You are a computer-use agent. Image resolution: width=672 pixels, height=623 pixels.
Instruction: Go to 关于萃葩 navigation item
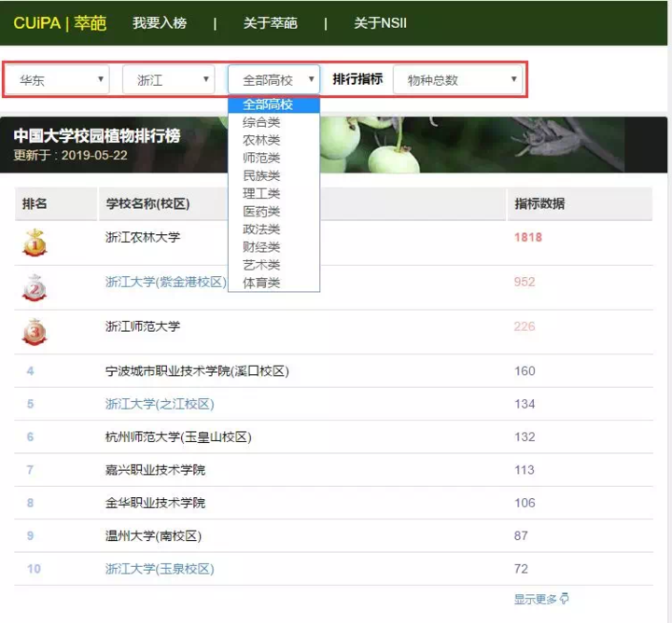270,23
